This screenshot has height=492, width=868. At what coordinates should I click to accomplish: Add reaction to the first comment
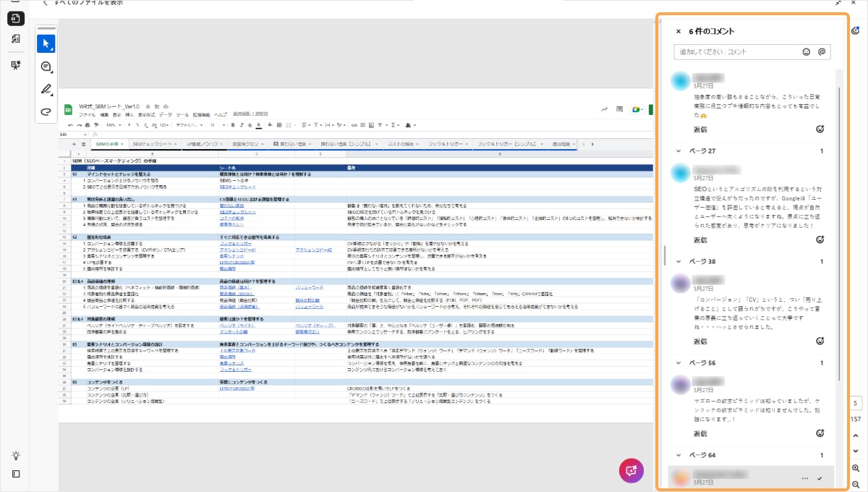coord(820,130)
